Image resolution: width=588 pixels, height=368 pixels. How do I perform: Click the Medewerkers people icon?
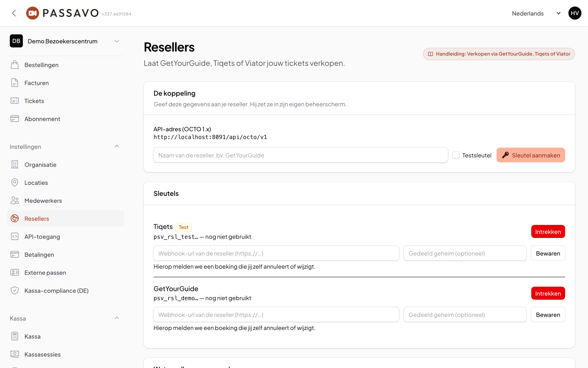(x=14, y=201)
